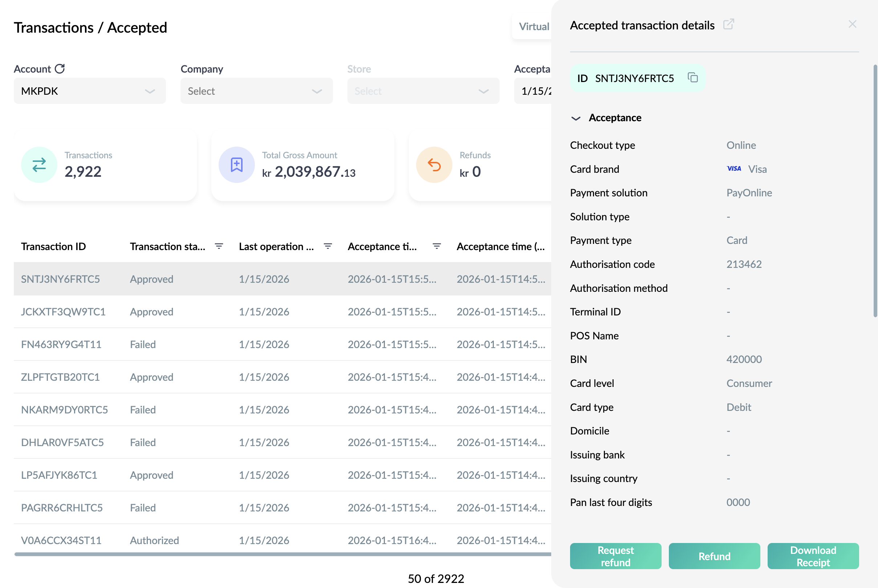
Task: Filter the Transaction status column
Action: pyautogui.click(x=219, y=246)
